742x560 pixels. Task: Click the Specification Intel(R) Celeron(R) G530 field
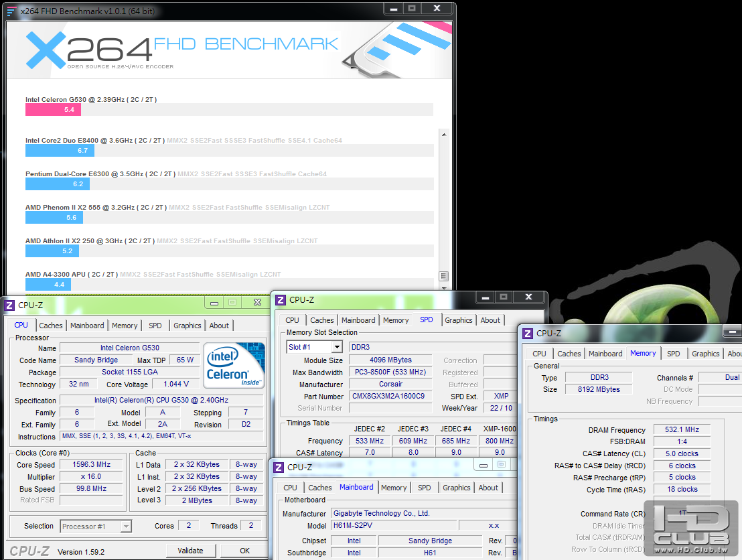161,401
